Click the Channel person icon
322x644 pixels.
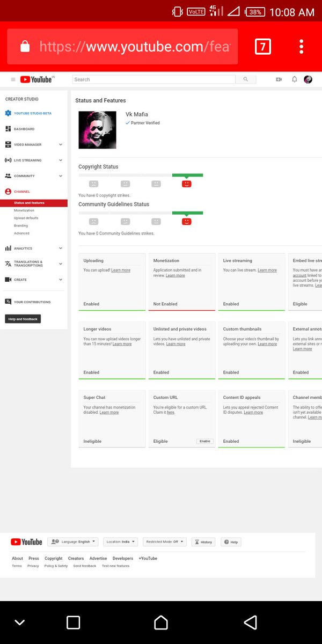[8, 192]
